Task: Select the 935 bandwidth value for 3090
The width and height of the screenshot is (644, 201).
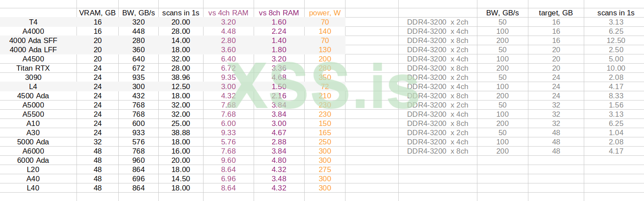Action: click(138, 77)
